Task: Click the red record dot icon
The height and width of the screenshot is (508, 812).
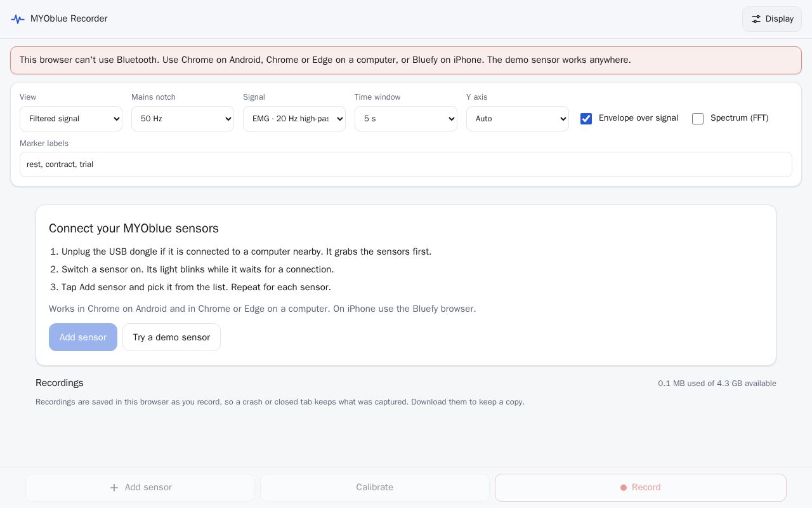Action: (x=624, y=488)
